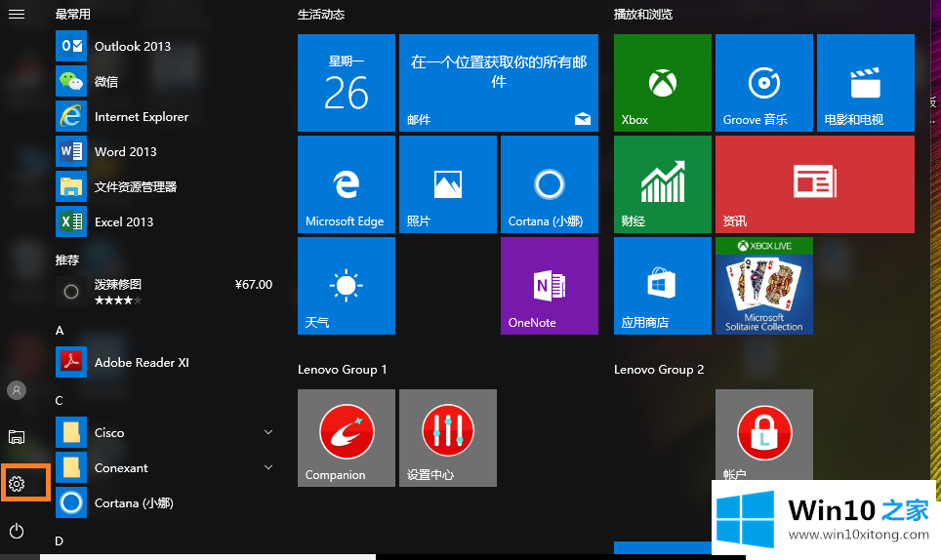This screenshot has height=560, width=941.
Task: Open the recommended app 泼辣修图
Action: point(165,292)
